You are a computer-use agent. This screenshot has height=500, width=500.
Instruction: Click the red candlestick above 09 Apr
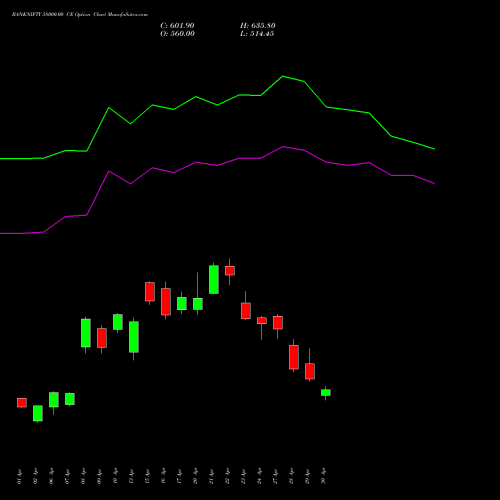tap(102, 338)
